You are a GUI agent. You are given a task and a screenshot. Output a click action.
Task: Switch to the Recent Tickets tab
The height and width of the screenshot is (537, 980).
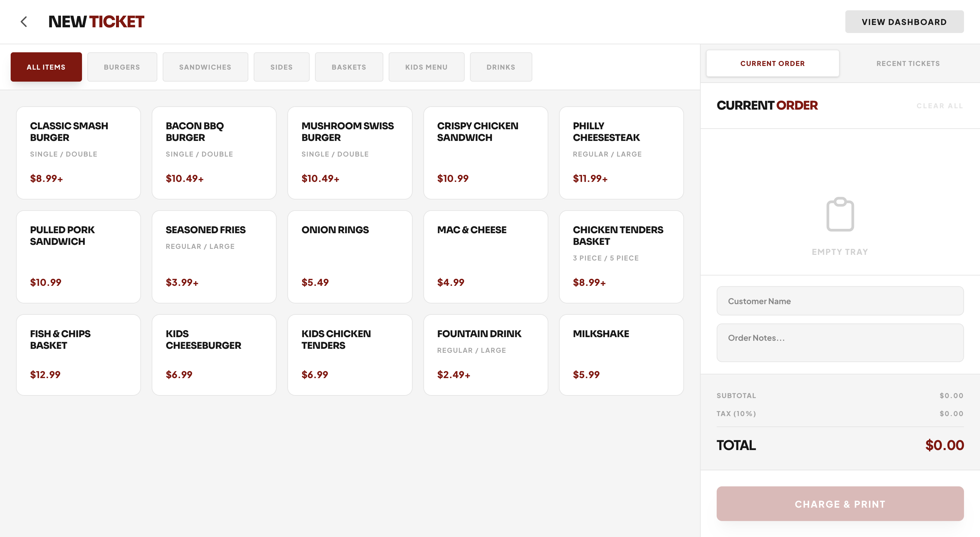(908, 63)
